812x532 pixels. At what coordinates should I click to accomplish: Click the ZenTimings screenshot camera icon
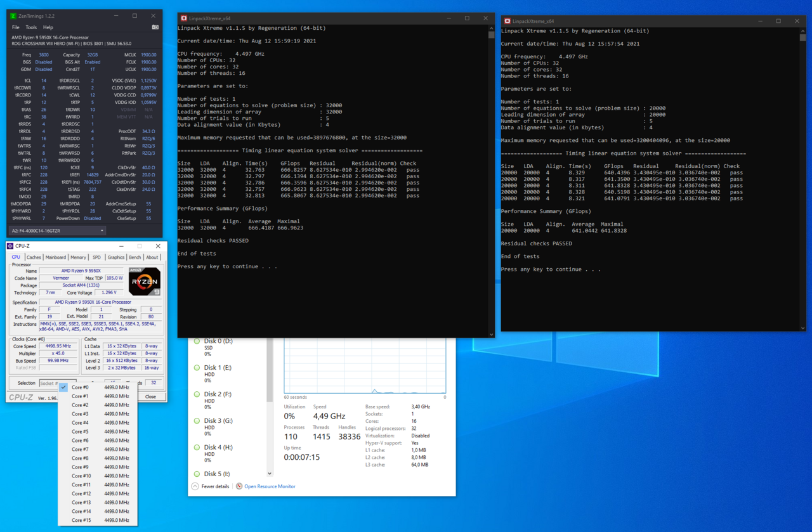155,27
